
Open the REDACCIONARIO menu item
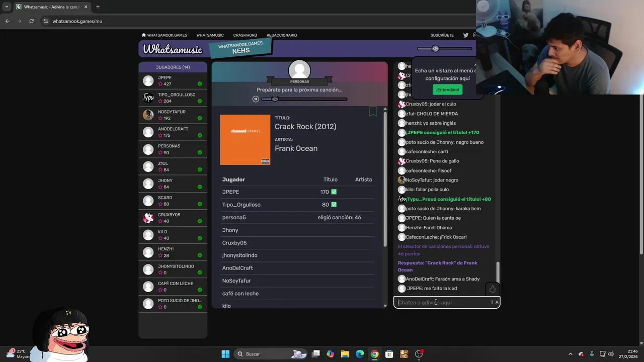pos(282,35)
